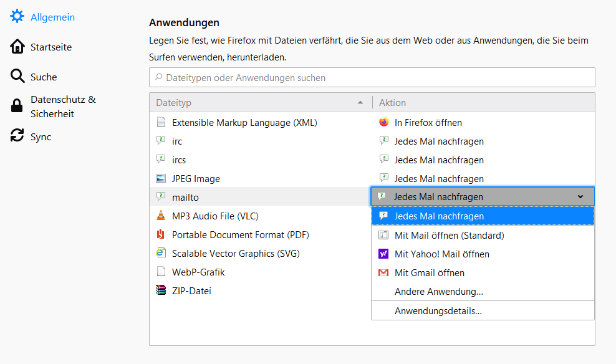The height and width of the screenshot is (364, 616).
Task: Open 'Anwendungsdetails...' menu entry
Action: [x=438, y=311]
